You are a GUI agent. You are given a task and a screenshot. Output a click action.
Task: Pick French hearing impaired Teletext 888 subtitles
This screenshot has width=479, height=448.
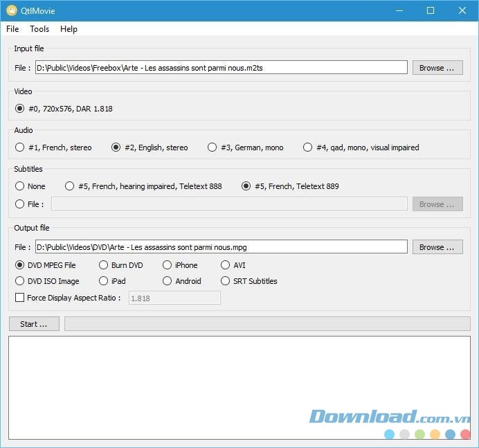(x=70, y=186)
